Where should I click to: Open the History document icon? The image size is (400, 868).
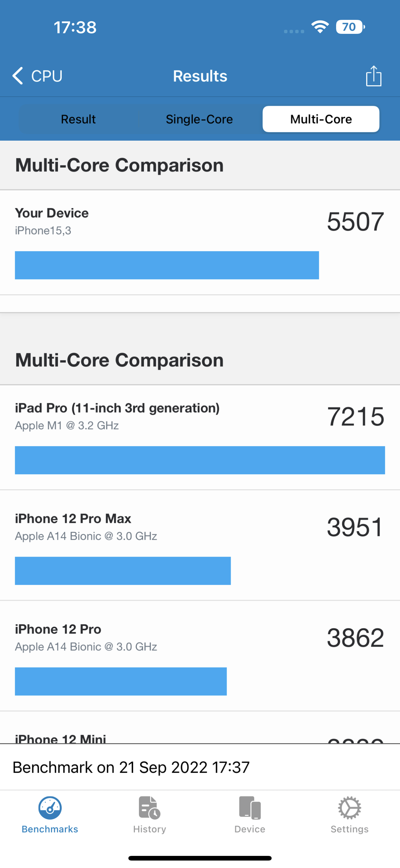coord(149,808)
